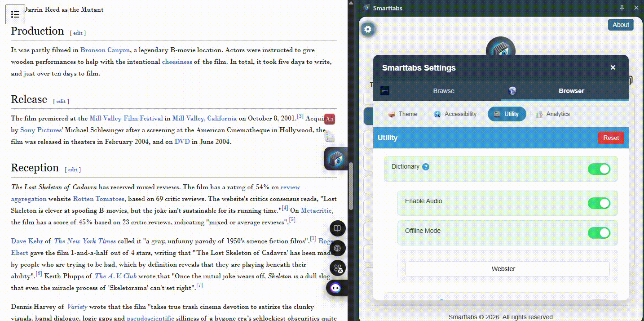Click the red Aa font tool icon
This screenshot has width=644, height=321.
[330, 119]
